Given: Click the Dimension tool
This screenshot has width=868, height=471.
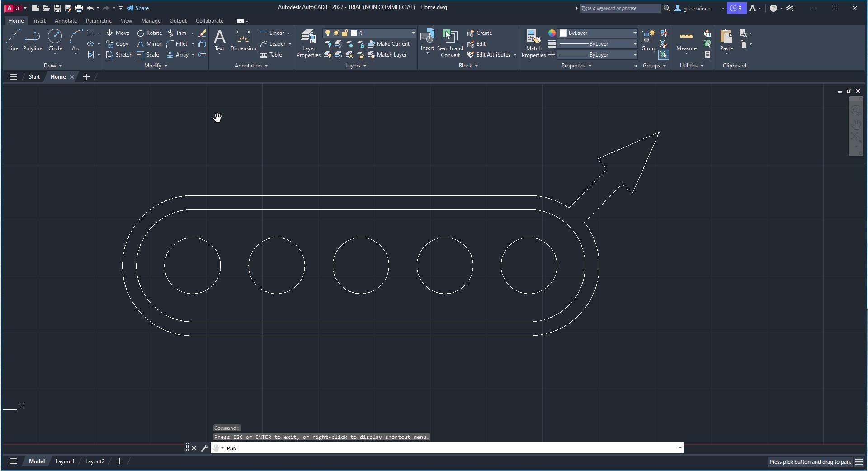Looking at the screenshot, I should 243,40.
